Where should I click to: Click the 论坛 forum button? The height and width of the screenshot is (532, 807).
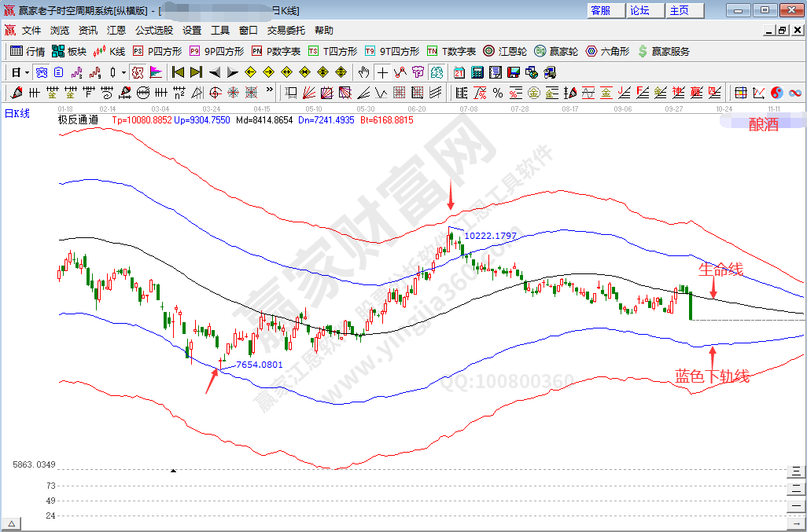(639, 10)
